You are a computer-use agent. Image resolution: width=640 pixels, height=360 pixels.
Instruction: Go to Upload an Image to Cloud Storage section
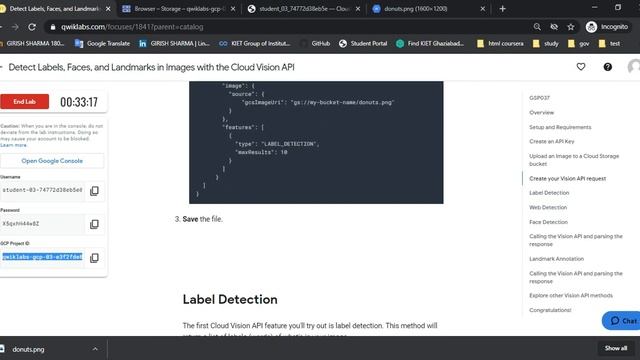click(574, 160)
